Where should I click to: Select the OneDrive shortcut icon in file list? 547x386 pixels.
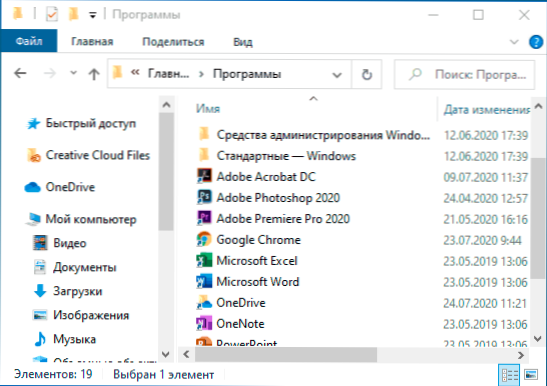point(204,302)
